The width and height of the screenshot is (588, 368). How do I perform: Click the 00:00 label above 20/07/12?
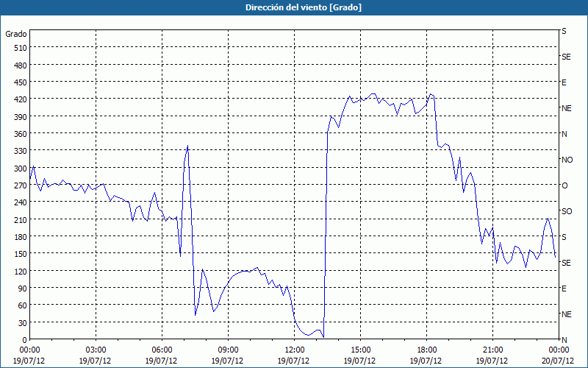coord(559,350)
